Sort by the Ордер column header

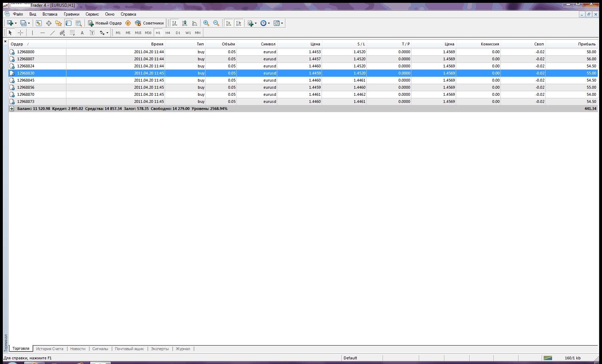[x=37, y=44]
